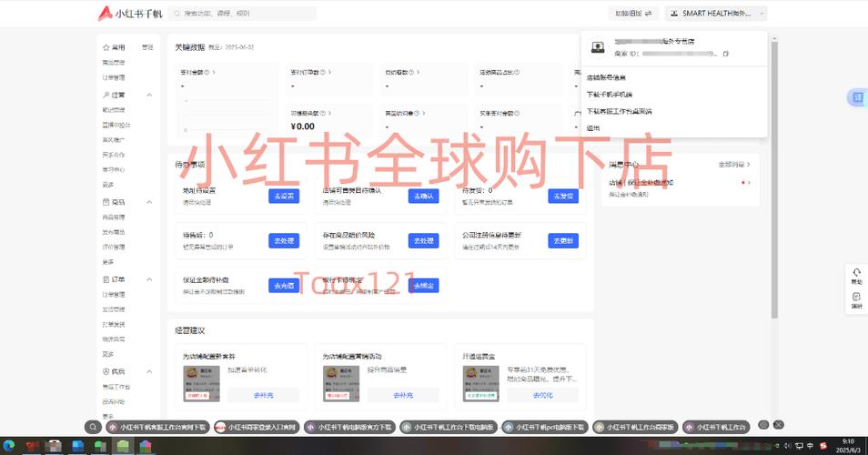Close the bottom suggestion bar
The image size is (868, 455).
click(779, 425)
